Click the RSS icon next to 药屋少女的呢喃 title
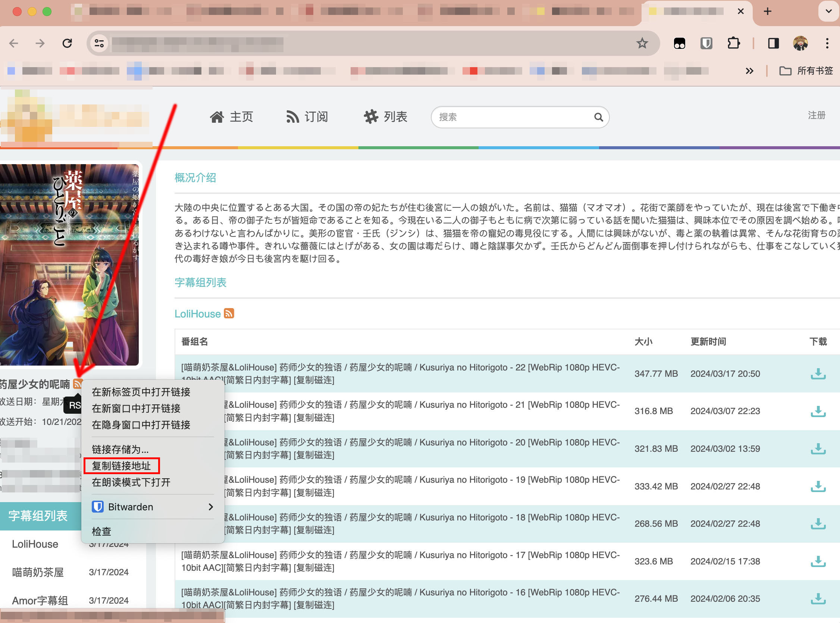840x623 pixels. tap(78, 384)
